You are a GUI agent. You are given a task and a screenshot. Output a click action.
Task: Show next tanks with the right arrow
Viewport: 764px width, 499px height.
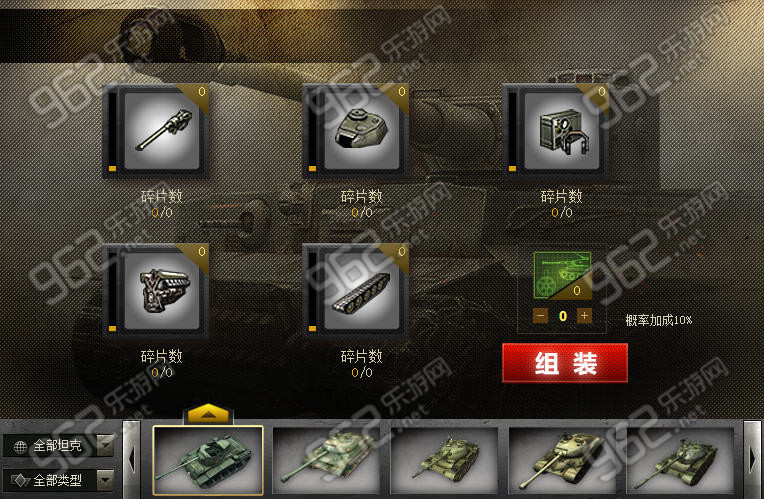click(x=752, y=459)
